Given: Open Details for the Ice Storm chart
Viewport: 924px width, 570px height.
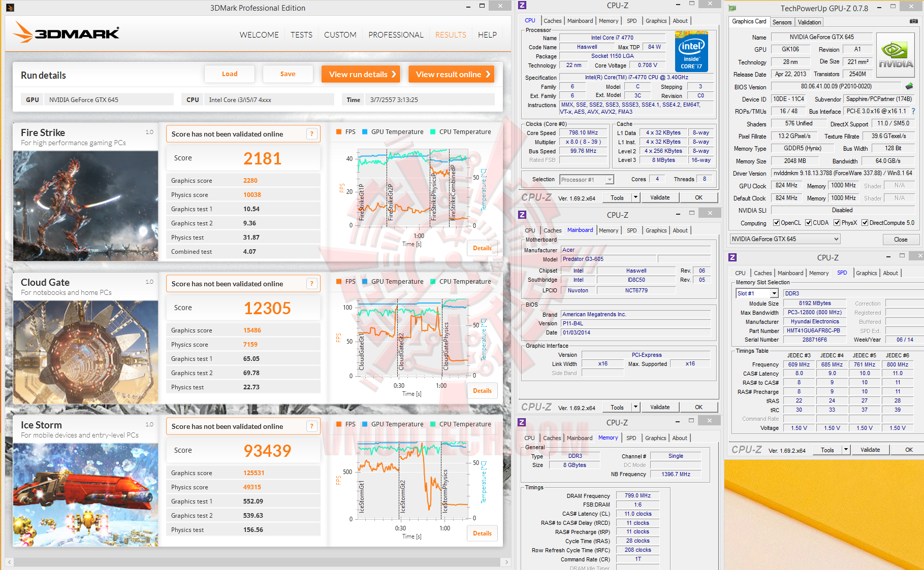Looking at the screenshot, I should point(482,533).
